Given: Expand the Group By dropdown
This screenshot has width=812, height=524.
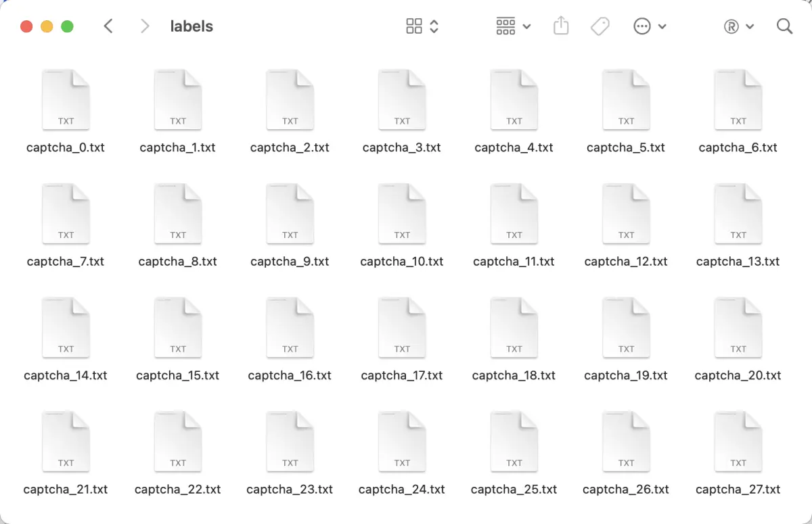Looking at the screenshot, I should pos(513,26).
